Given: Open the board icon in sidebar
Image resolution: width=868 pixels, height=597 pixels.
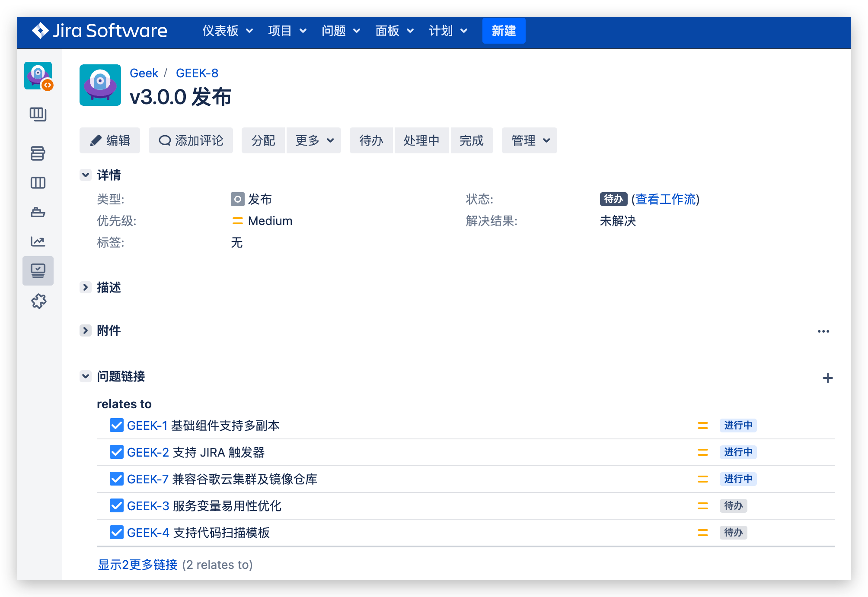Looking at the screenshot, I should point(38,114).
